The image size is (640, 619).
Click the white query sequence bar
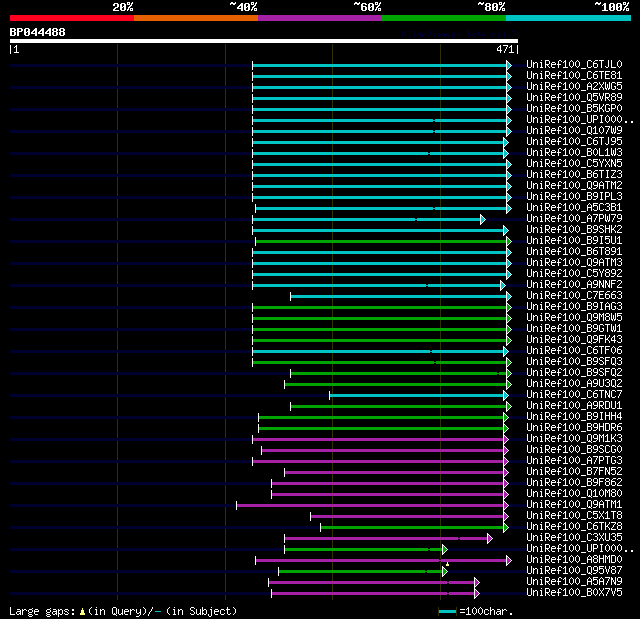[264, 41]
